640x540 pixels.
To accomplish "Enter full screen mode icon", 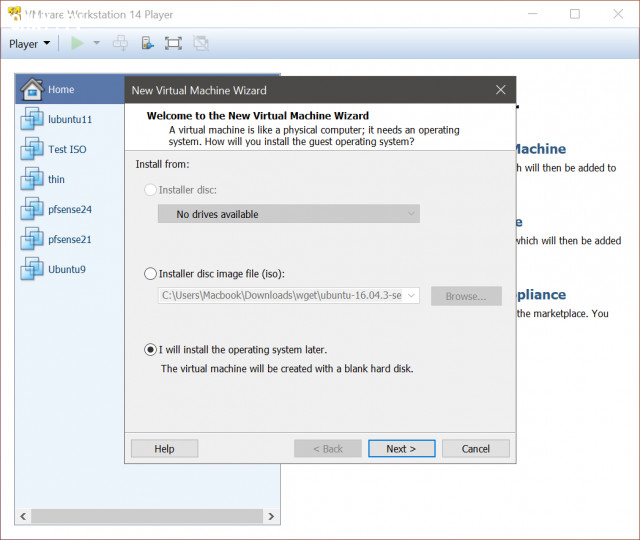I will point(173,43).
